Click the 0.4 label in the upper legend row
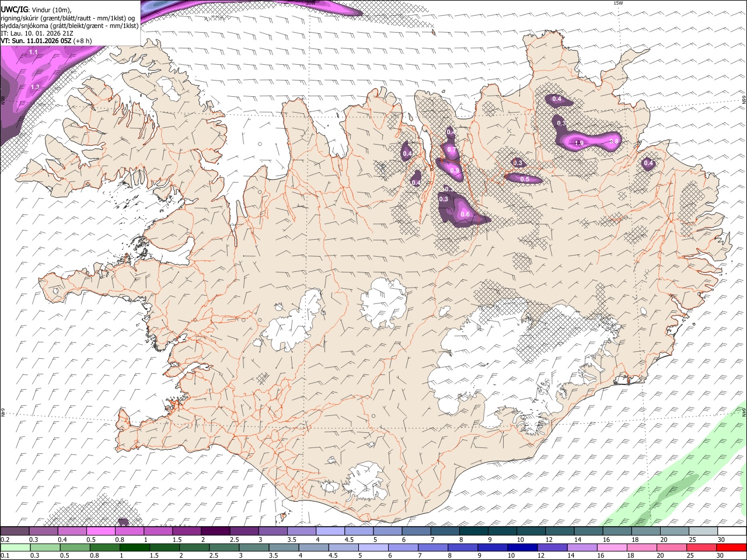 pyautogui.click(x=62, y=540)
